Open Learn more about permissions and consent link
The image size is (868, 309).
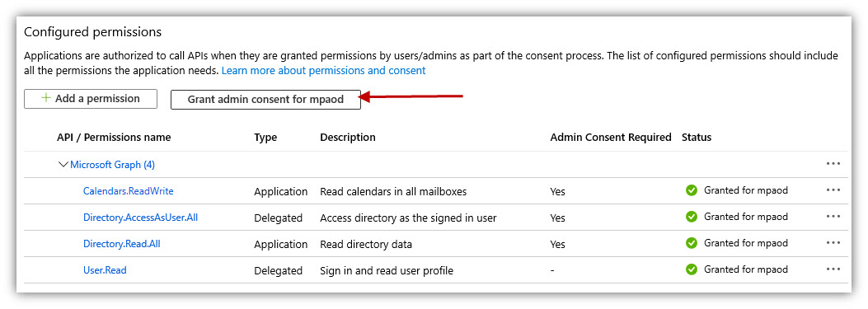[324, 70]
